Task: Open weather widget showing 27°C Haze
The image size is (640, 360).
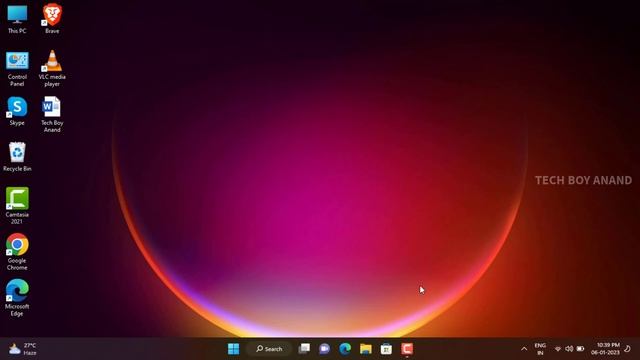Action: [x=23, y=349]
